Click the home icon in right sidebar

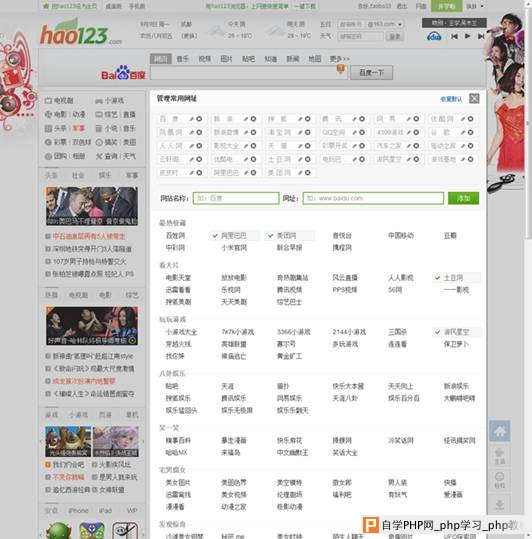point(500,431)
